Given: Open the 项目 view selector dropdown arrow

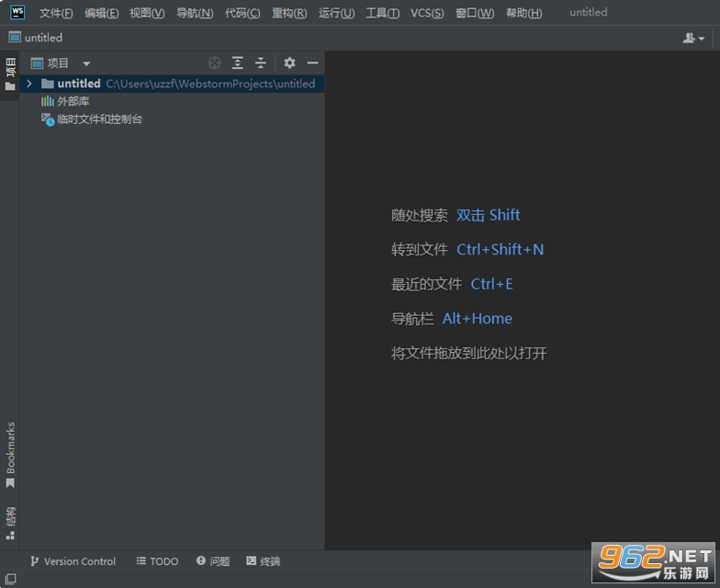Looking at the screenshot, I should (86, 64).
